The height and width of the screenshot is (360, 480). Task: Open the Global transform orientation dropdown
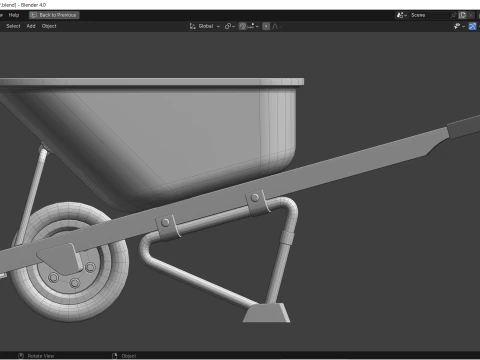(205, 26)
